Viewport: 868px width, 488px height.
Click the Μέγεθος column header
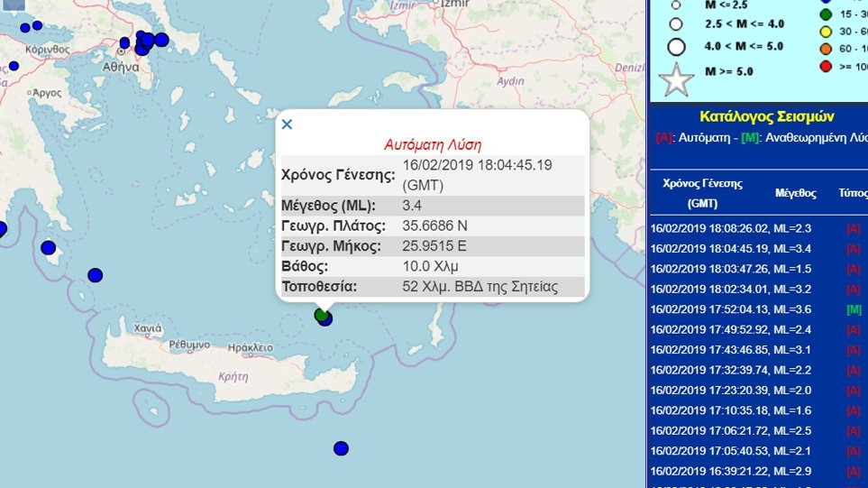click(x=795, y=193)
